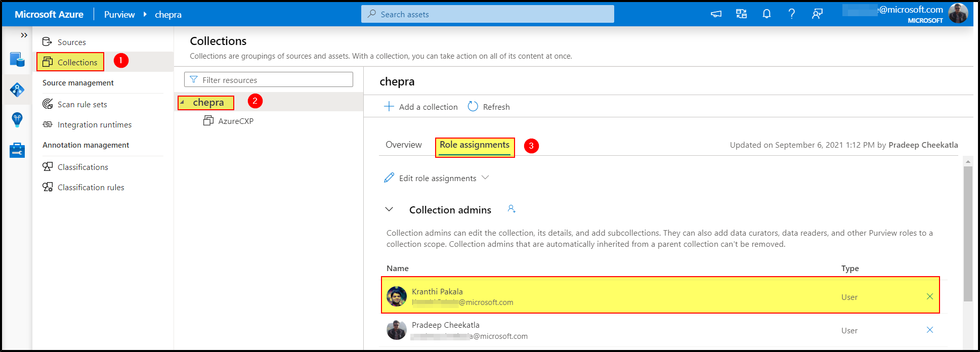980x352 pixels.
Task: Open the account profile picture menu
Action: coord(958,13)
